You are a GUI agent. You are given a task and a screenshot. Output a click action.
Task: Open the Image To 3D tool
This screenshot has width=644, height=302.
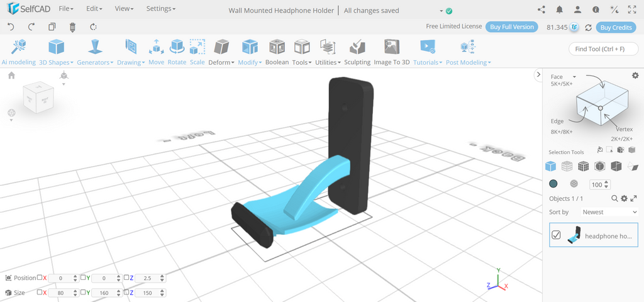(392, 52)
